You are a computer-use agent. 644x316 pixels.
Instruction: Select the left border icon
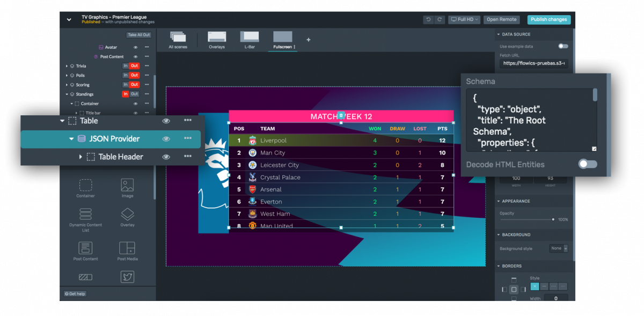[x=504, y=290]
